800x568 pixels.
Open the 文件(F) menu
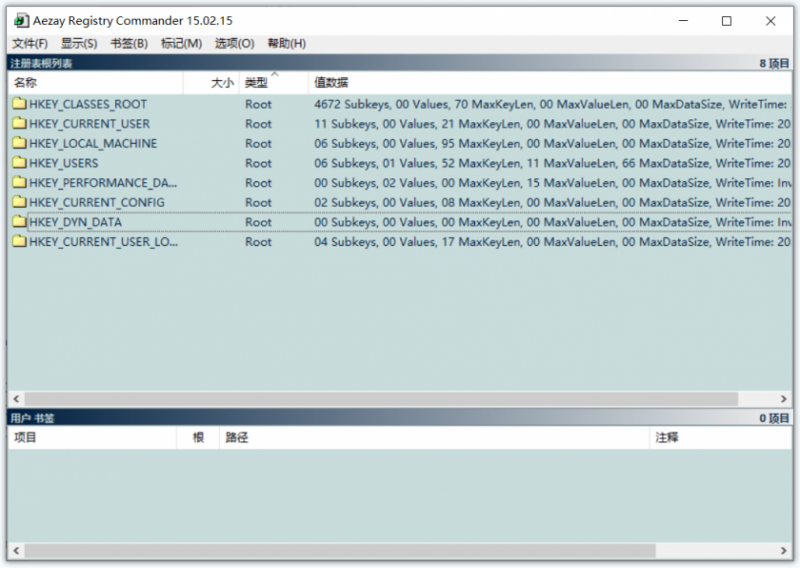(x=30, y=43)
